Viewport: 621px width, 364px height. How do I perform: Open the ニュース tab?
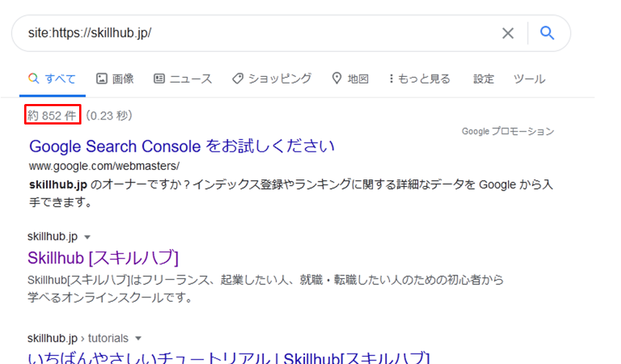coord(183,79)
